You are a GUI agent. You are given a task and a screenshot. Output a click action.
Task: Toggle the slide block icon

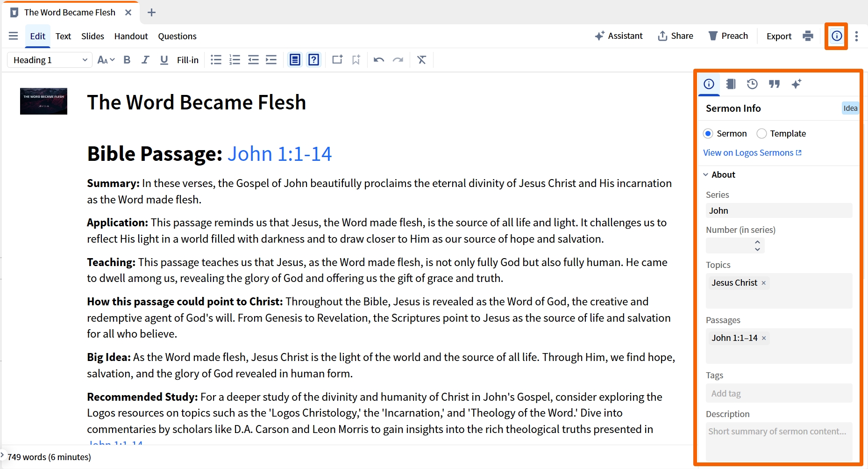(295, 60)
